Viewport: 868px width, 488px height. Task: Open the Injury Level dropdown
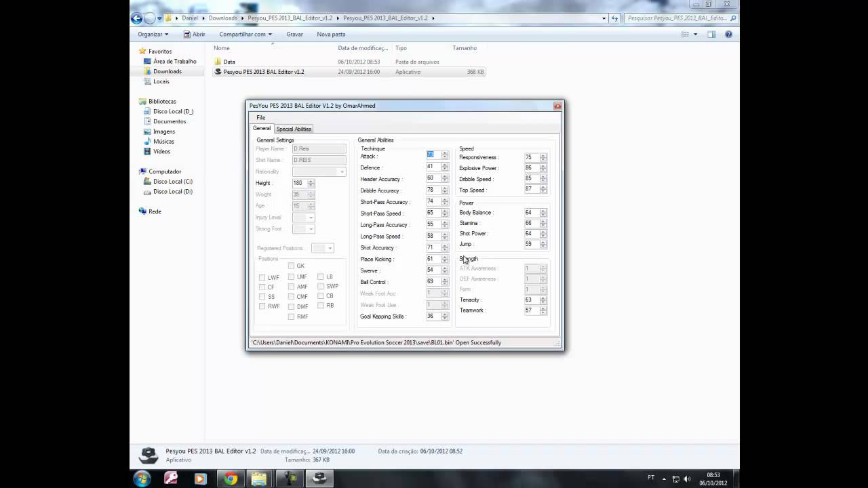pyautogui.click(x=311, y=218)
